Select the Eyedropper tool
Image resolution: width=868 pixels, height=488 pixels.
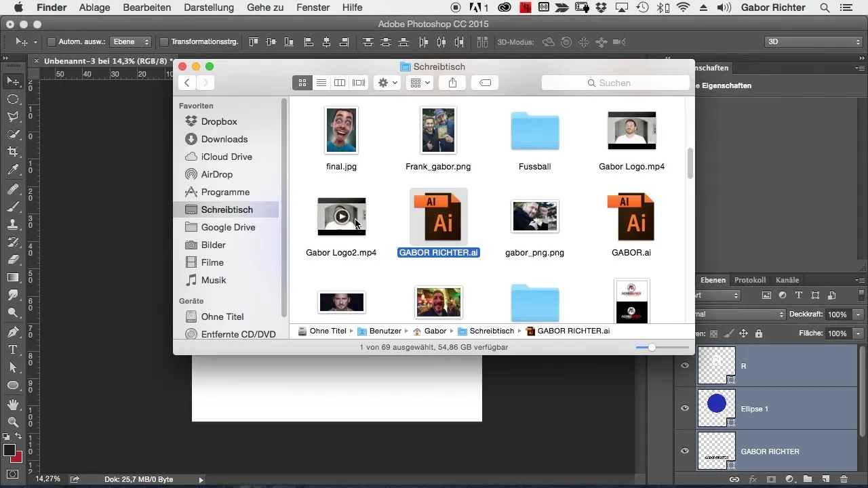point(13,169)
